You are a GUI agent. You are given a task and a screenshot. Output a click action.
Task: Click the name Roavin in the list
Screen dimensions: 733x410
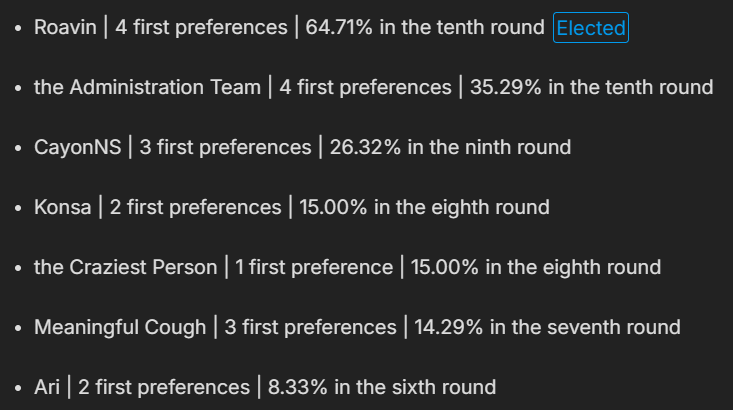pyautogui.click(x=65, y=28)
